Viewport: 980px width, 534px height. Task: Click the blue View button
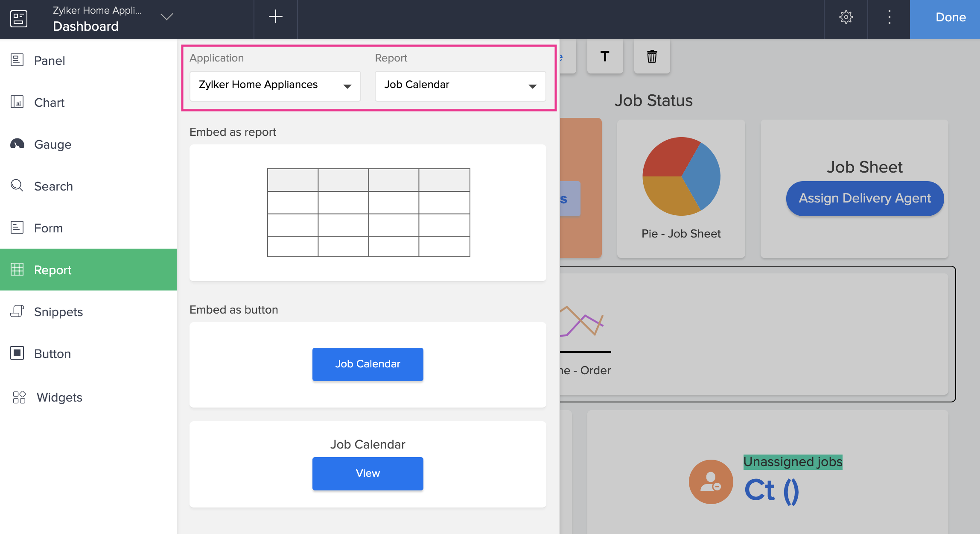coord(368,473)
